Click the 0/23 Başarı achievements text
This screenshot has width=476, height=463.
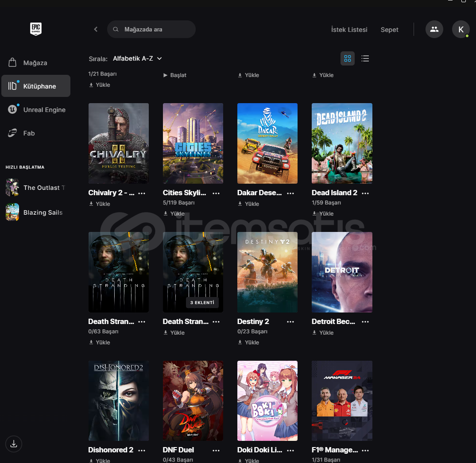[x=252, y=332]
